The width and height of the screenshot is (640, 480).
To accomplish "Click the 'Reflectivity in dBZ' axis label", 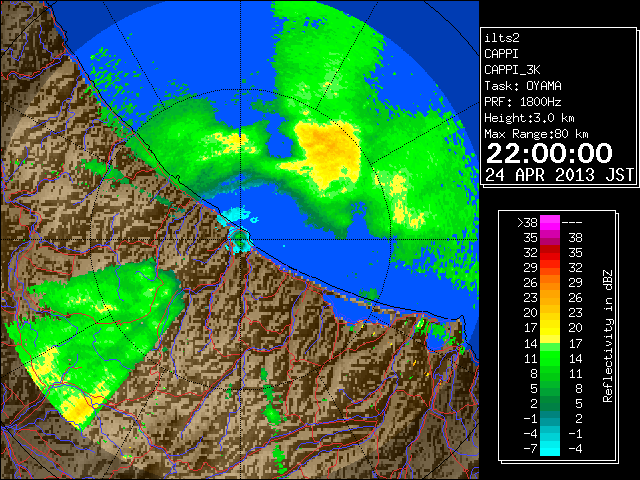I will coord(608,336).
